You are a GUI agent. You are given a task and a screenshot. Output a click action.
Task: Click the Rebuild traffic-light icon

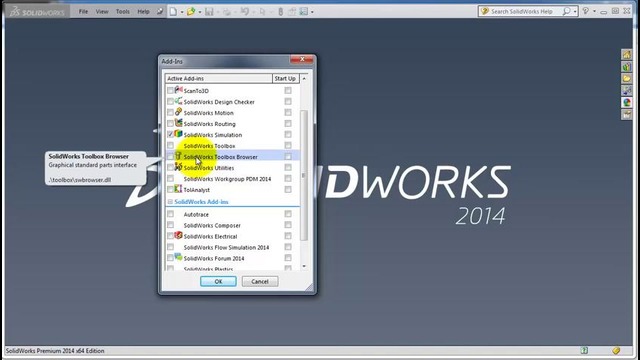point(281,11)
